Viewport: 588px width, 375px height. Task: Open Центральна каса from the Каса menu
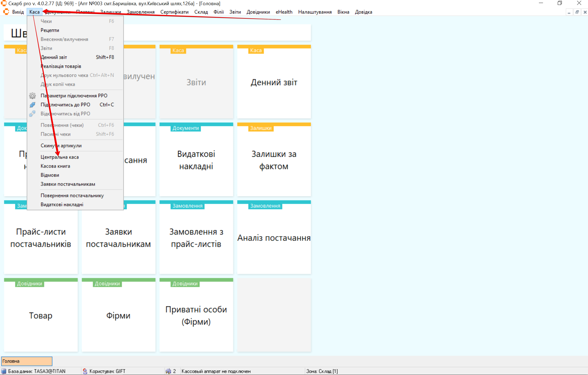click(59, 157)
